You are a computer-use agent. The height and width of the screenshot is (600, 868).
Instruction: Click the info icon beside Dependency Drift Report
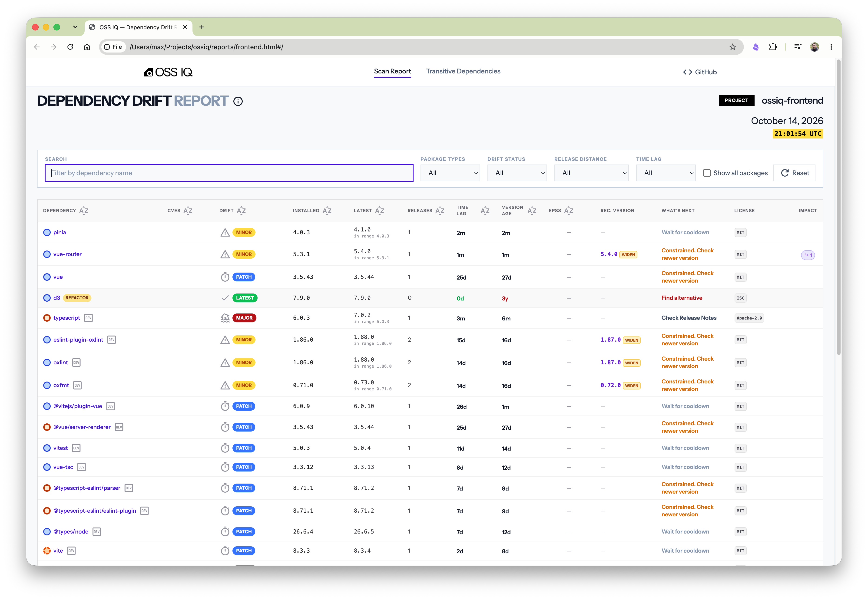click(x=238, y=101)
